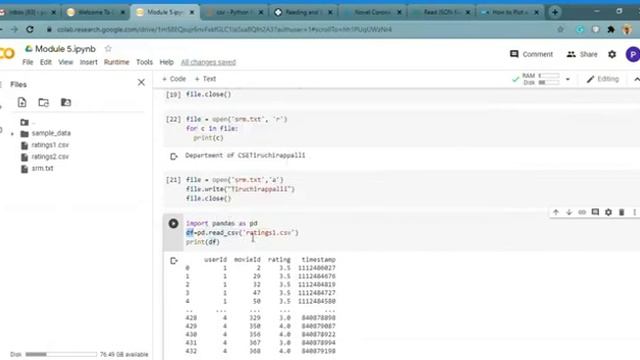640x360 pixels.
Task: Switch to the csv Python tab
Action: pyautogui.click(x=233, y=12)
